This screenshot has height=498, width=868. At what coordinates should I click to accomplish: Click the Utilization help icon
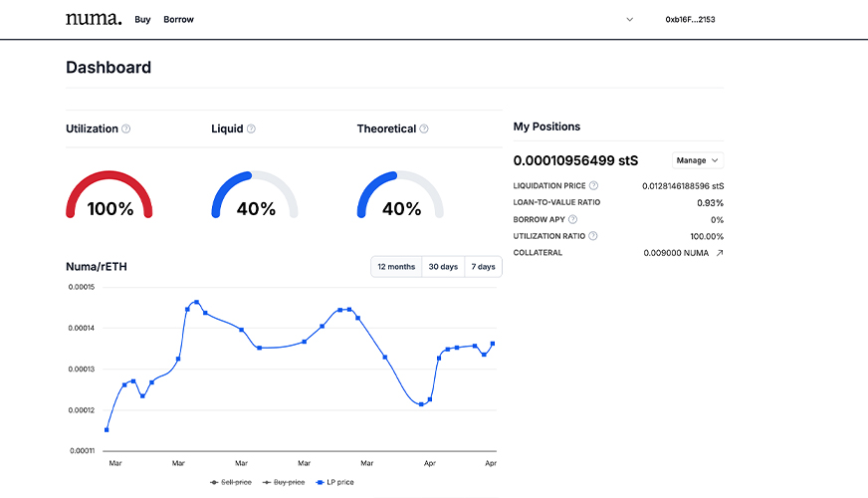point(126,128)
